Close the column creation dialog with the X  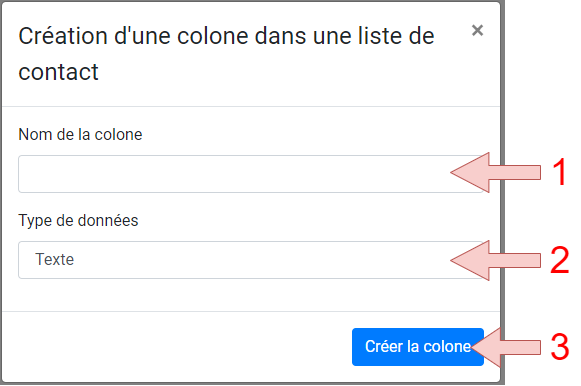click(477, 30)
